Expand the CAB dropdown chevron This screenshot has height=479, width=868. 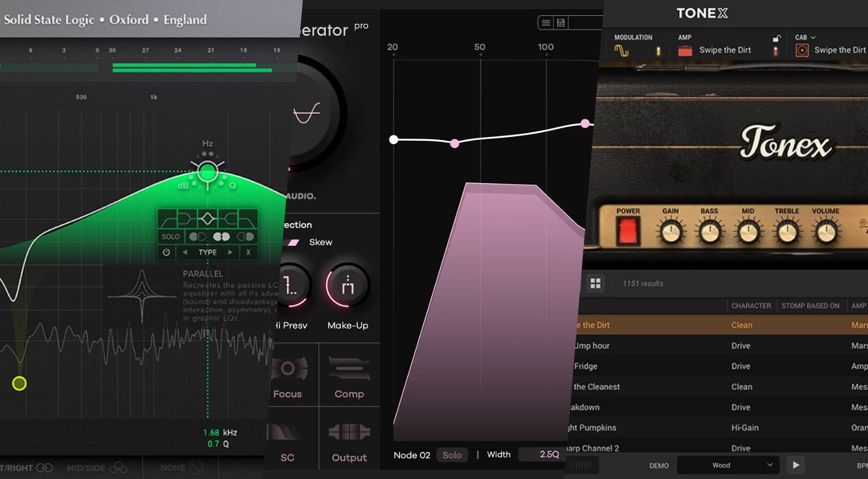click(x=814, y=37)
